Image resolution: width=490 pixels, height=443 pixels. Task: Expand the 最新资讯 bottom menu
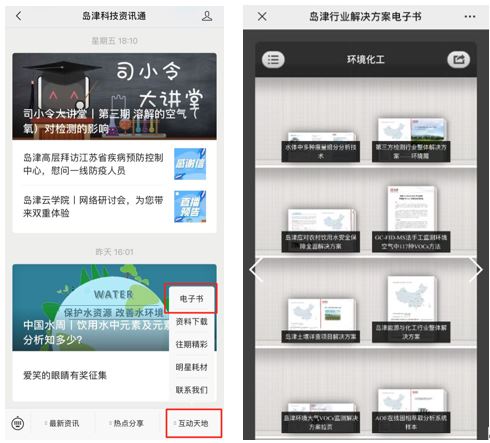64,423
